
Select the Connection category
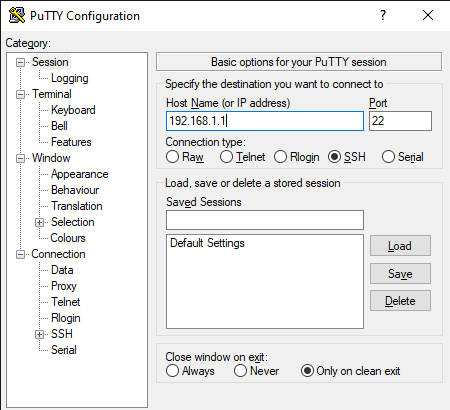pos(58,254)
